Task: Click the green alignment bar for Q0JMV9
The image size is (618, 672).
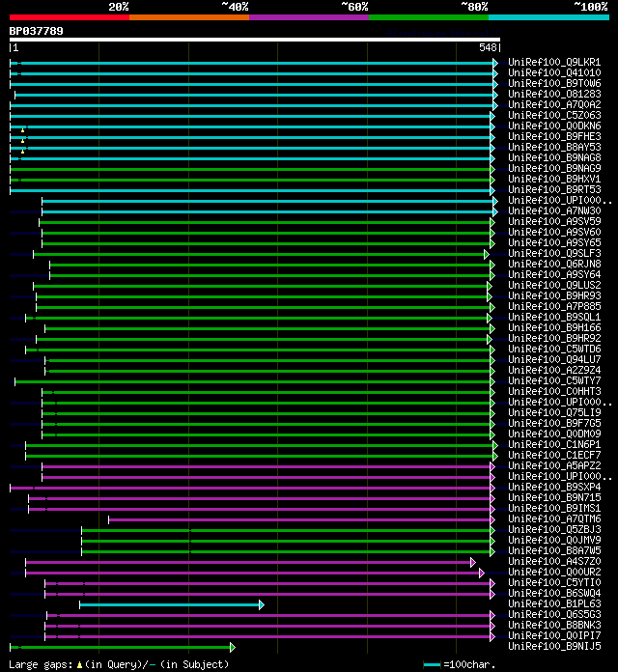Action: [286, 542]
